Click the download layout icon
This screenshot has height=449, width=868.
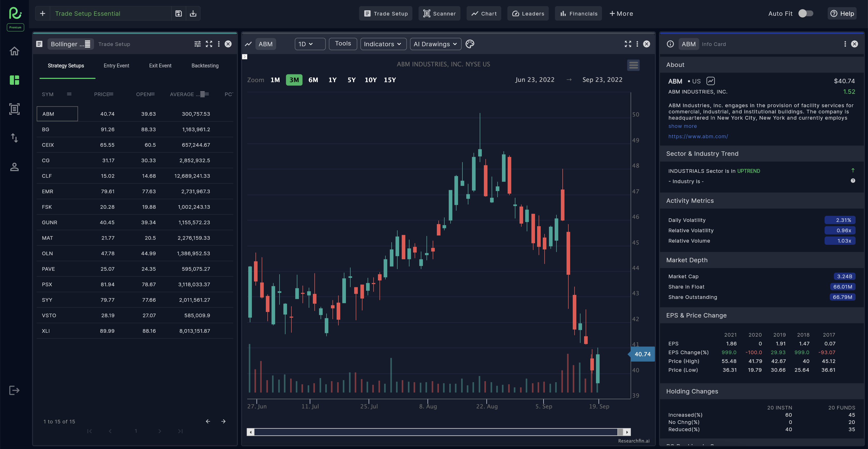193,13
